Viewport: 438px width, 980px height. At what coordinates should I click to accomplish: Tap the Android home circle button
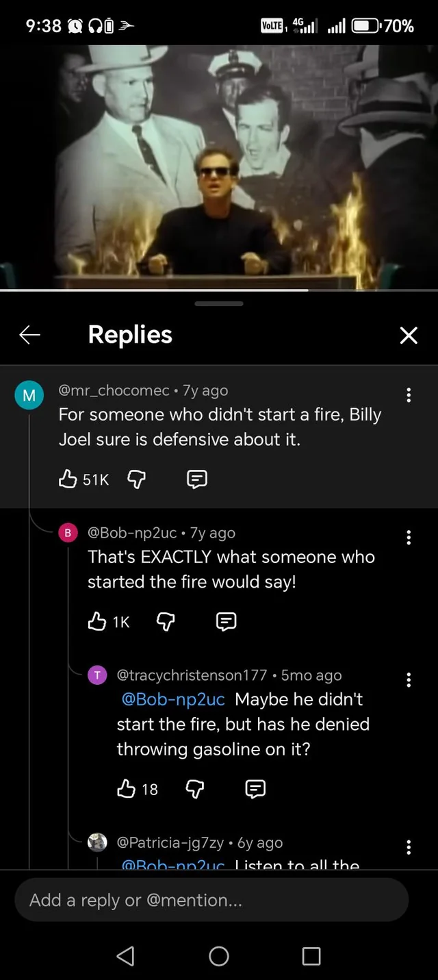coord(219,956)
